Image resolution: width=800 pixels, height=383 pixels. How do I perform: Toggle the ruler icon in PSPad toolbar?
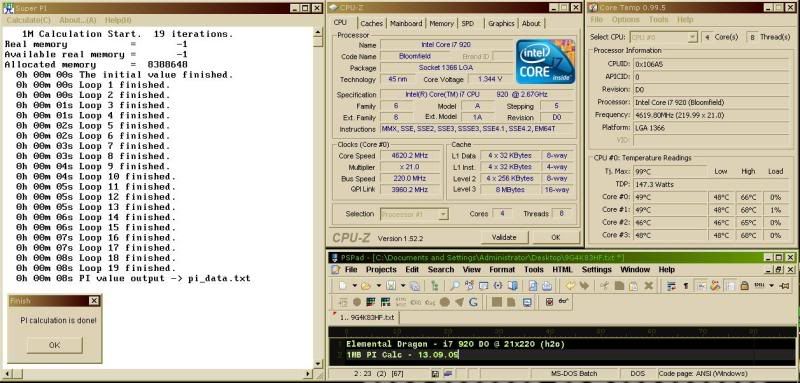pyautogui.click(x=759, y=285)
